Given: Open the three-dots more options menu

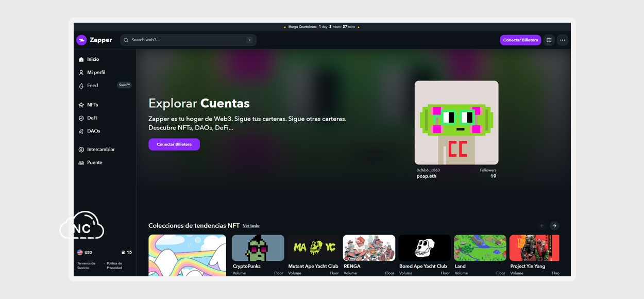Looking at the screenshot, I should pos(563,40).
